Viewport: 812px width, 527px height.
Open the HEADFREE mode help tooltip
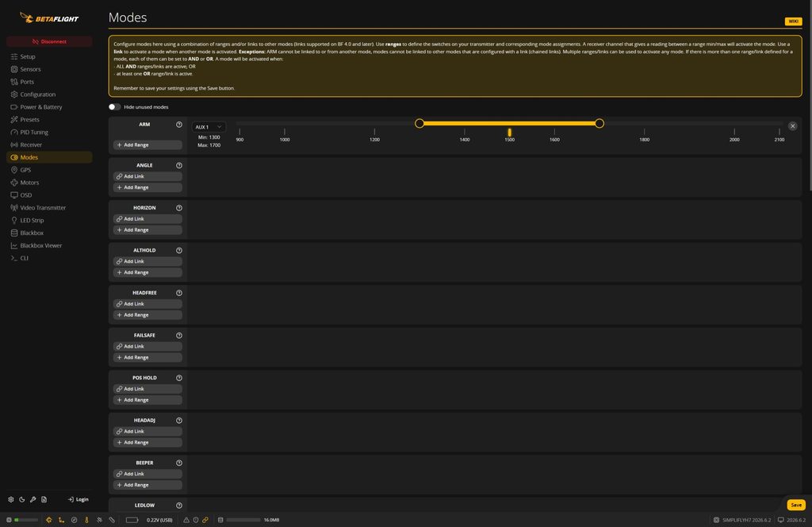click(179, 293)
